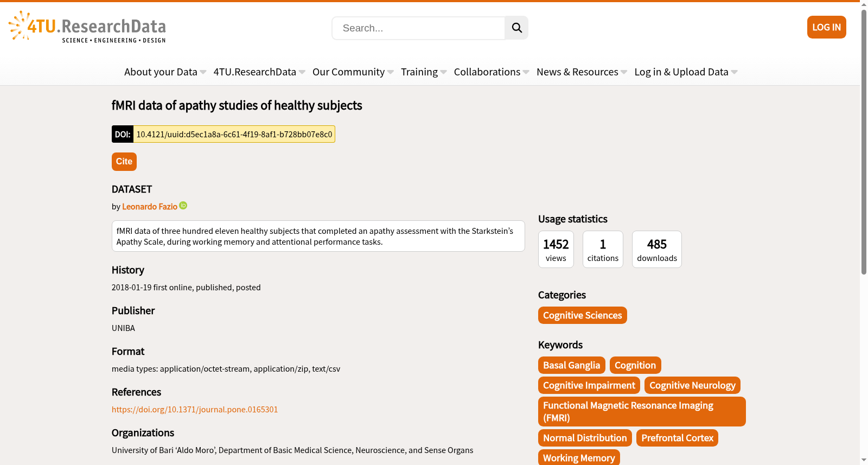This screenshot has height=465, width=868.
Task: Open the Collaborations menu
Action: [492, 72]
